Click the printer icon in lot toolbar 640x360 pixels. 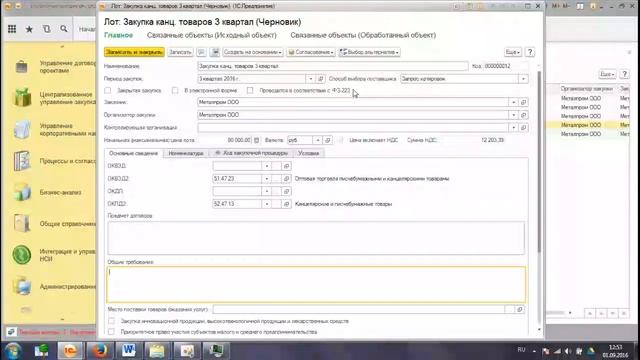click(x=215, y=52)
